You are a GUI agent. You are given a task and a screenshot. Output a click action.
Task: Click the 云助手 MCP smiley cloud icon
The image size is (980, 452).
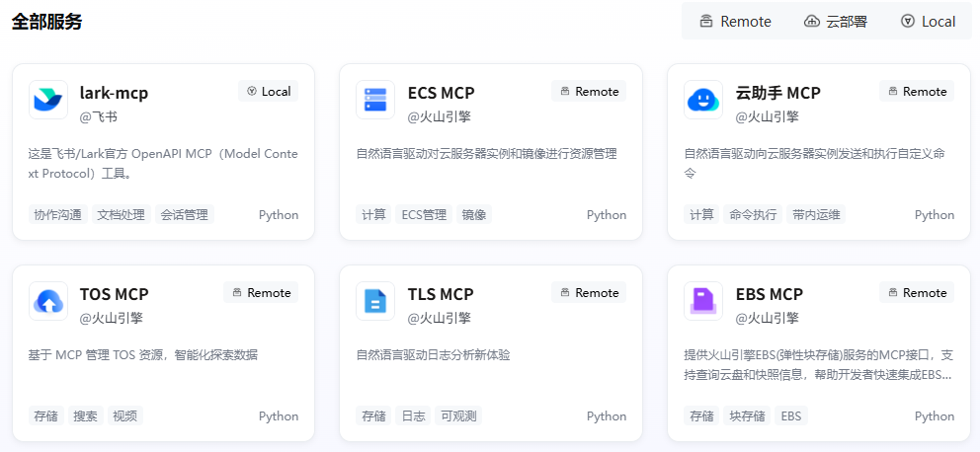point(703,100)
